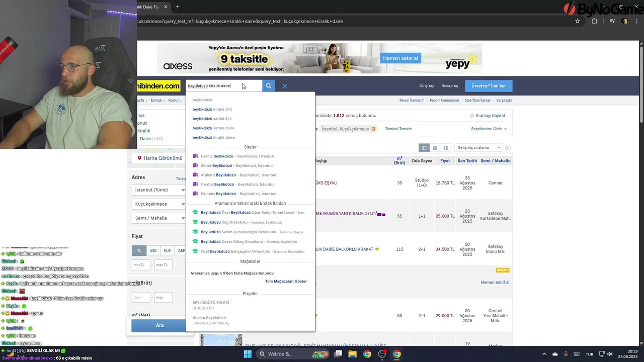Clear the search with the X icon
The width and height of the screenshot is (644, 362).
[285, 86]
